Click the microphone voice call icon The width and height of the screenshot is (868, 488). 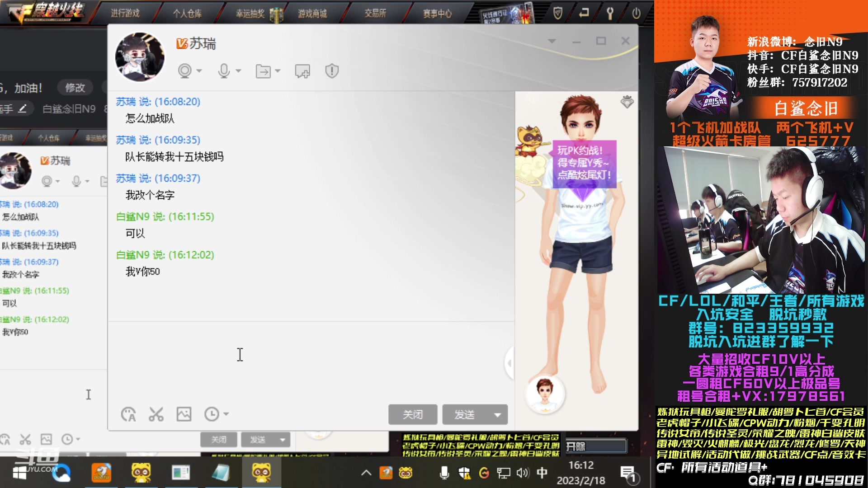[224, 71]
